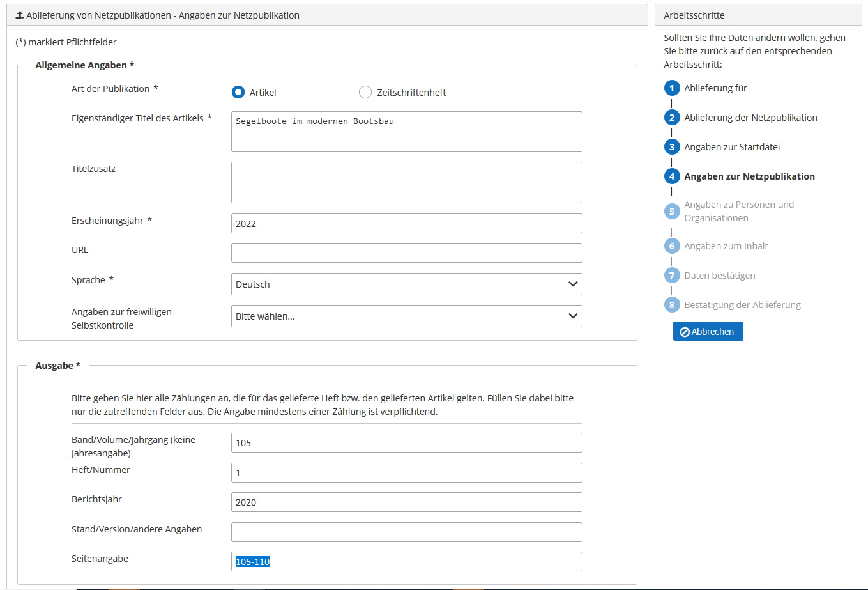The width and height of the screenshot is (868, 590).
Task: Click the Abbrechen button
Action: click(x=708, y=331)
